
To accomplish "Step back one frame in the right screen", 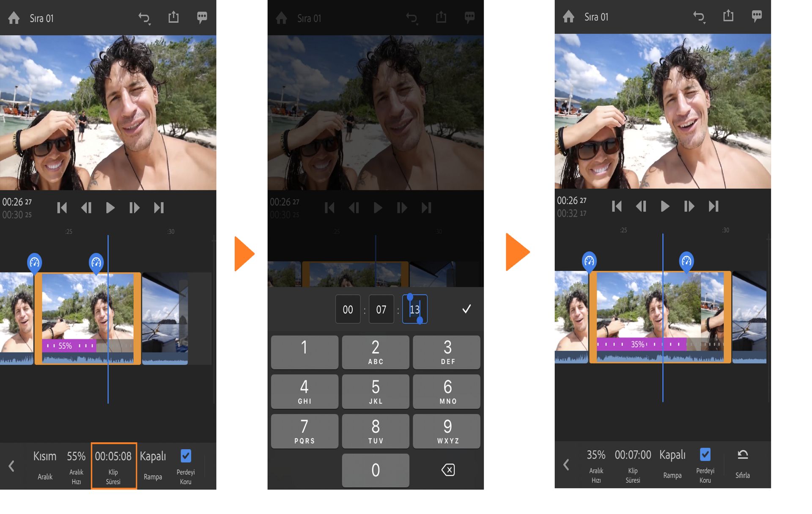I will click(x=641, y=206).
